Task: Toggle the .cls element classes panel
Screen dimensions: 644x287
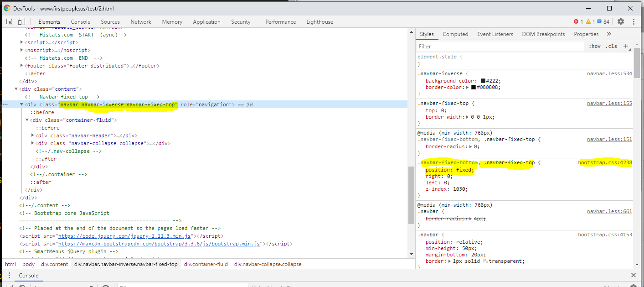Action: point(611,46)
